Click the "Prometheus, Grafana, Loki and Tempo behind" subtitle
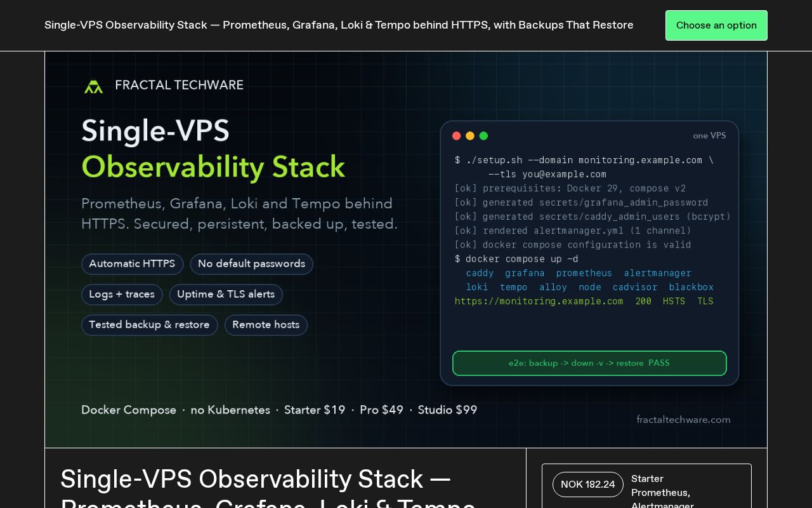812x508 pixels. (x=237, y=204)
